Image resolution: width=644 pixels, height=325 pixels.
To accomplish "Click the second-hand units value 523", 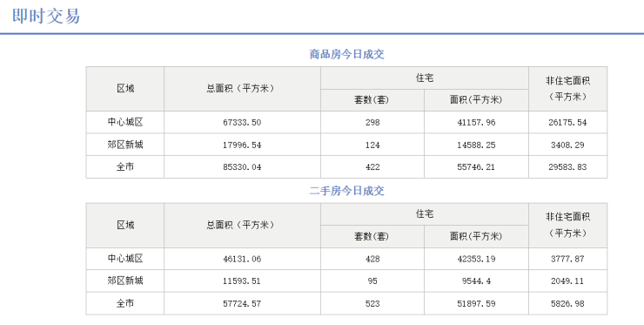I will 372,303.
